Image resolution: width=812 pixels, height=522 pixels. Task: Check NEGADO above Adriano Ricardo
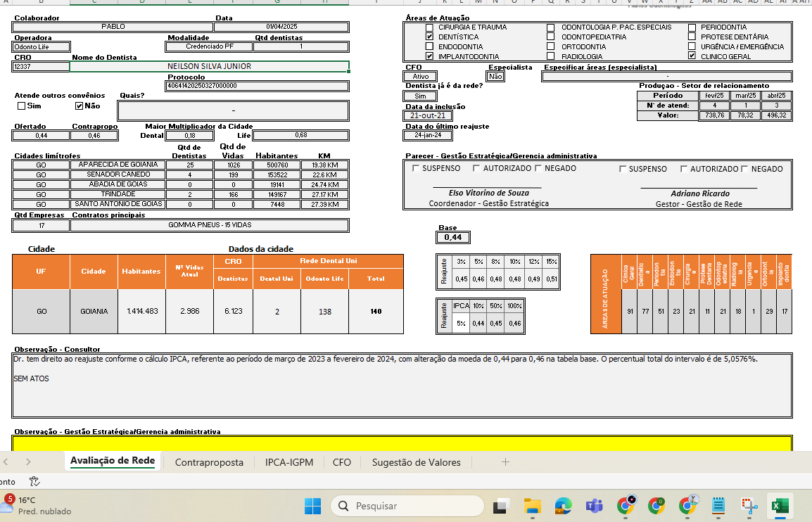click(x=744, y=169)
